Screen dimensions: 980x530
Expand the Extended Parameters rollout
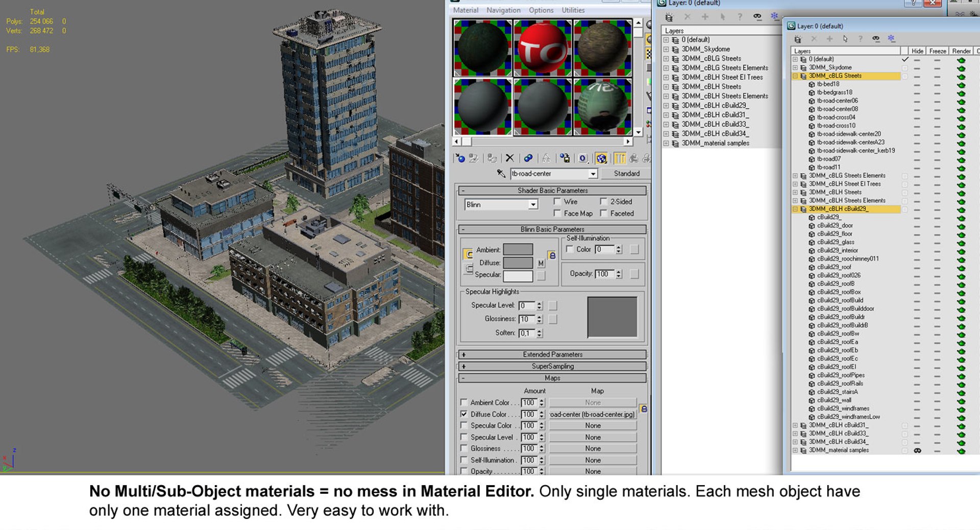(x=552, y=354)
